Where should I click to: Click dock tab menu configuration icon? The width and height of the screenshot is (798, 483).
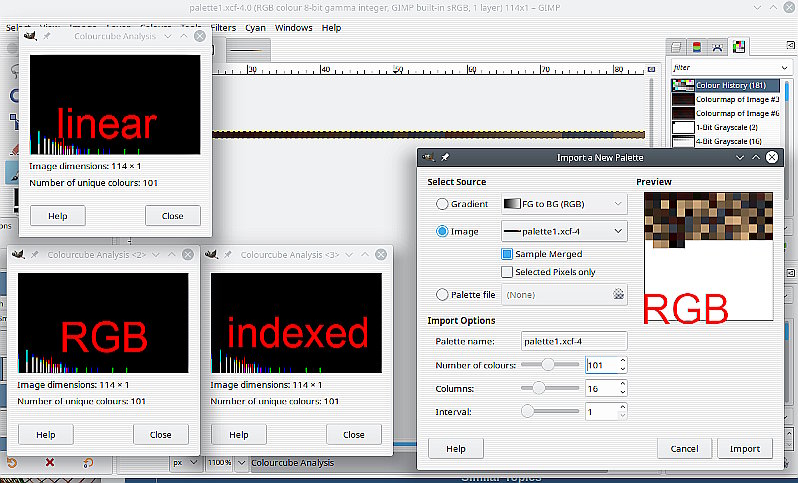click(x=790, y=46)
